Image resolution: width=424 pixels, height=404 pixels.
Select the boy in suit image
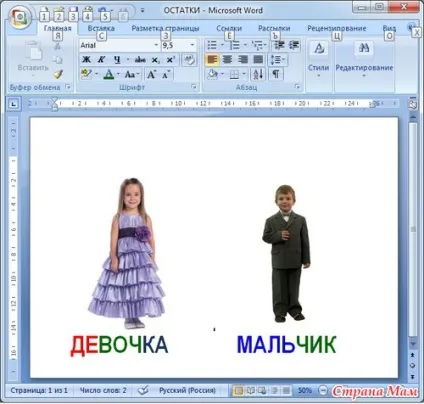click(286, 253)
